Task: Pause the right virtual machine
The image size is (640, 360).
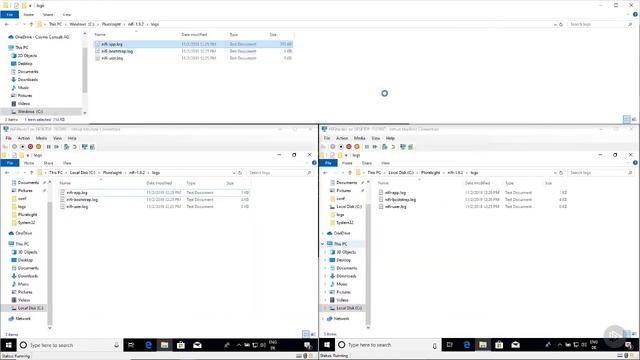Action: pyautogui.click(x=367, y=147)
